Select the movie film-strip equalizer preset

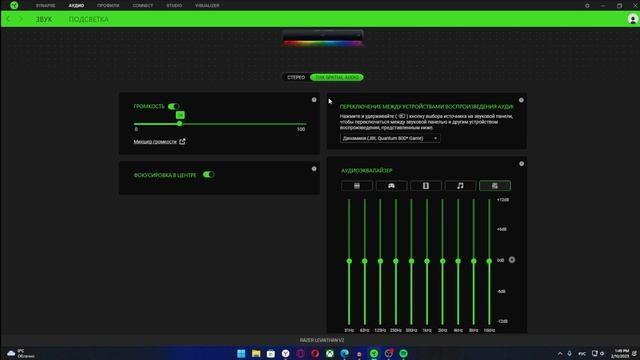click(x=426, y=186)
